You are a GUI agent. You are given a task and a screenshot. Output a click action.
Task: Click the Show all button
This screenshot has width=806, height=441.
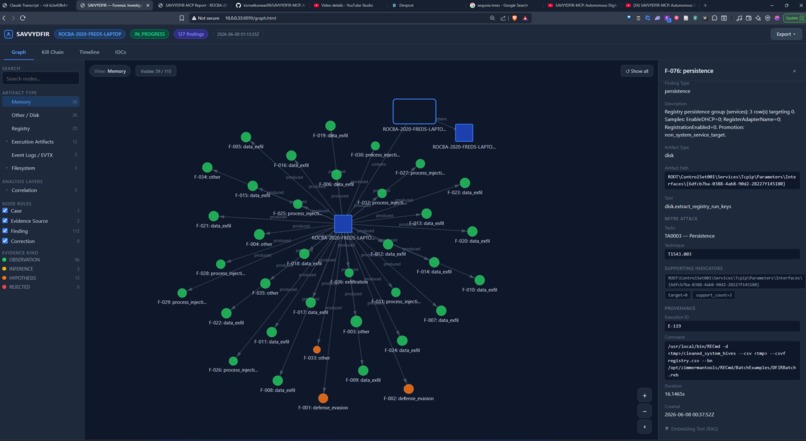click(x=637, y=71)
